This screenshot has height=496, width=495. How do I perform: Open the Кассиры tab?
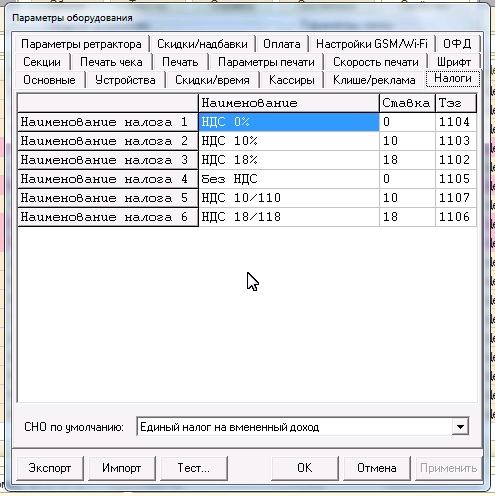tap(292, 80)
